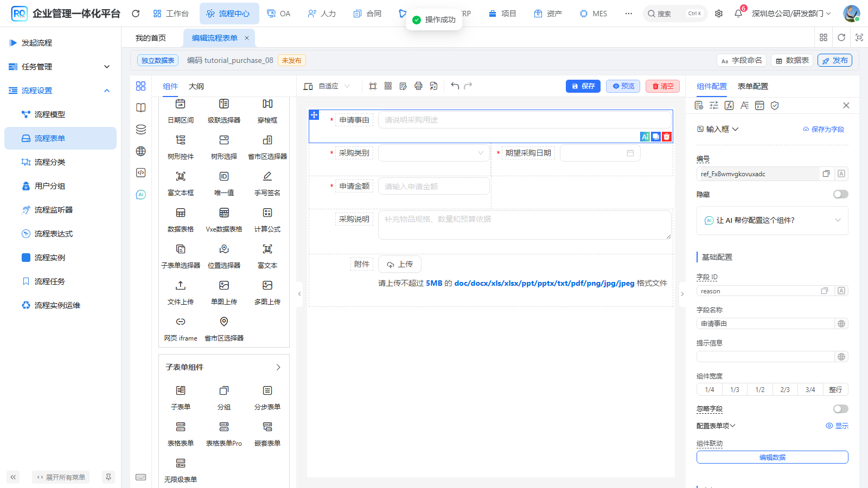This screenshot has height=488, width=868.
Task: Click the redo arrow in the toolbar
Action: click(x=468, y=86)
